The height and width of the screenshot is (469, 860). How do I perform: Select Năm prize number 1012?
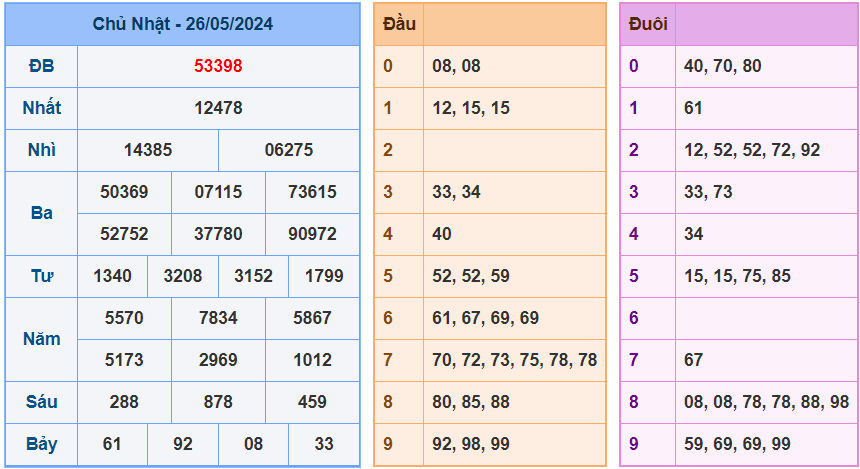[313, 360]
